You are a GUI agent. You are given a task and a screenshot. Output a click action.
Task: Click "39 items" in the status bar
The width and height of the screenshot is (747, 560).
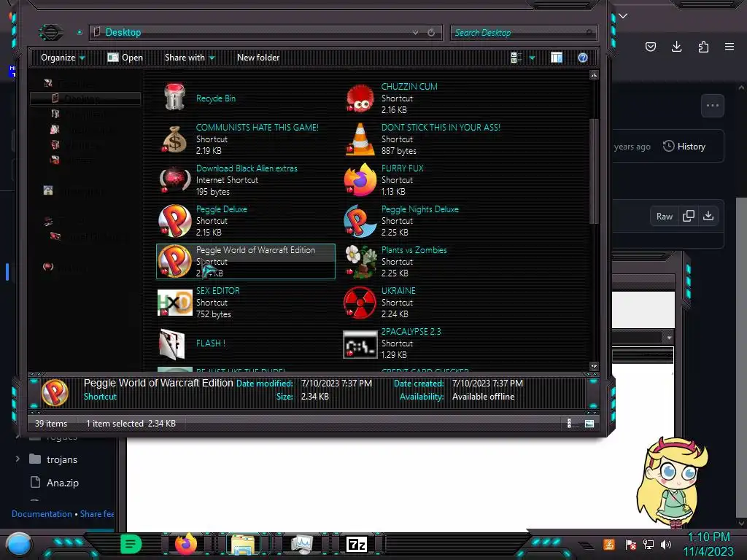click(51, 424)
